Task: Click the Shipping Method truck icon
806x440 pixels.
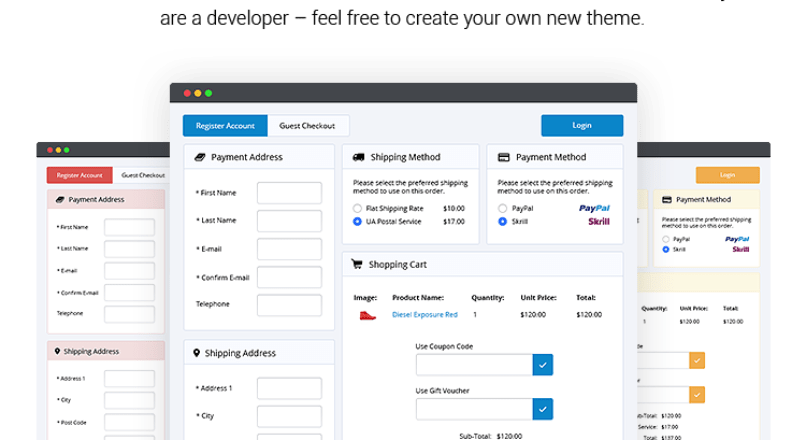Action: click(x=357, y=157)
